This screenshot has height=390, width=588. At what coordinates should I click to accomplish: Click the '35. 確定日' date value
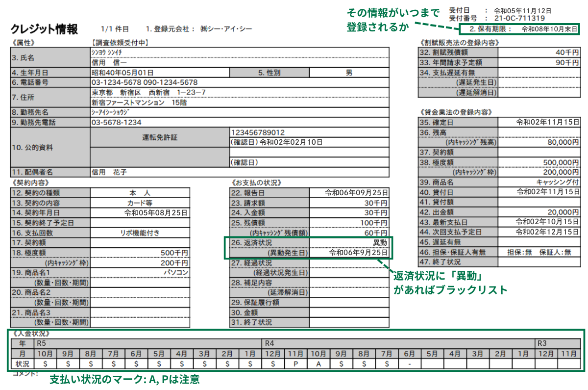click(548, 122)
